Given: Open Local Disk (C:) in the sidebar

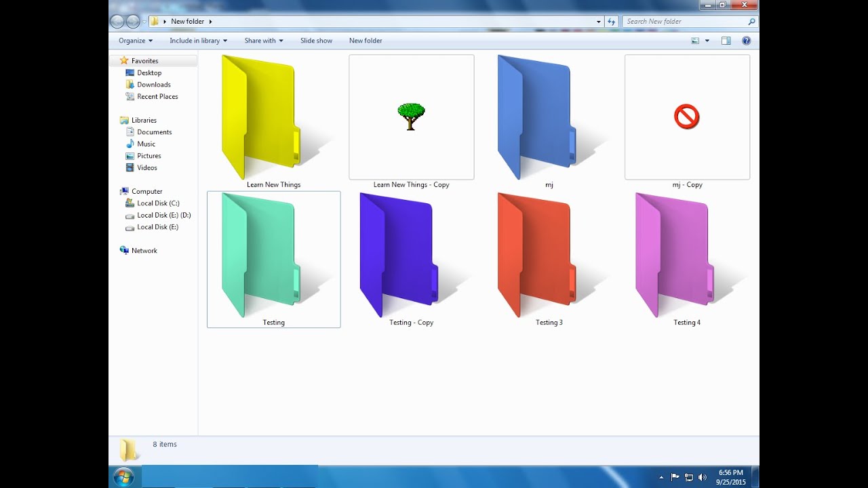Looking at the screenshot, I should 154,203.
